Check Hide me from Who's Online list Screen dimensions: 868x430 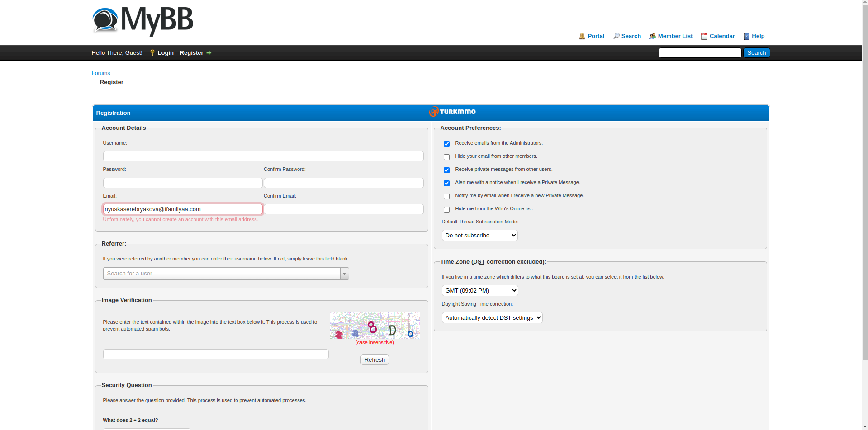(x=446, y=209)
